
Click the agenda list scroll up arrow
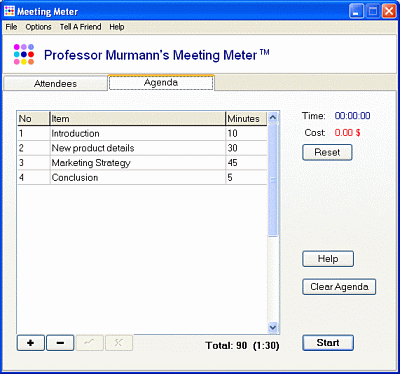pyautogui.click(x=273, y=117)
